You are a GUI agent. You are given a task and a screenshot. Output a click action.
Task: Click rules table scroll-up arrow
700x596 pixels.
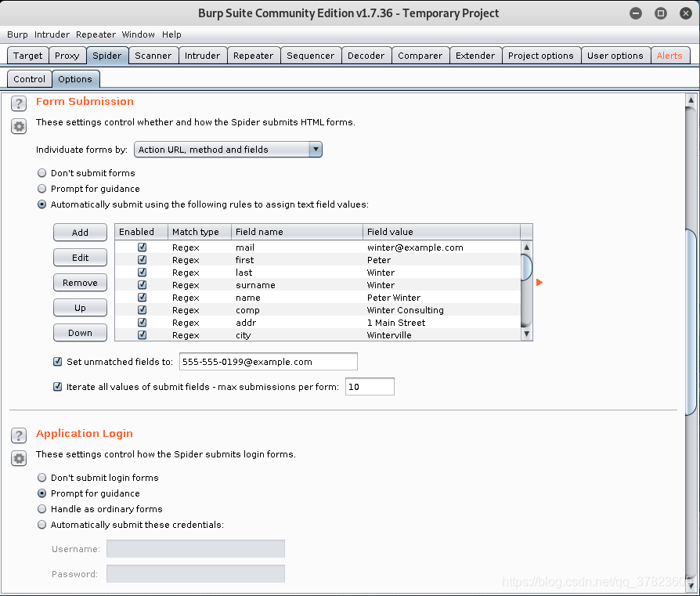527,247
